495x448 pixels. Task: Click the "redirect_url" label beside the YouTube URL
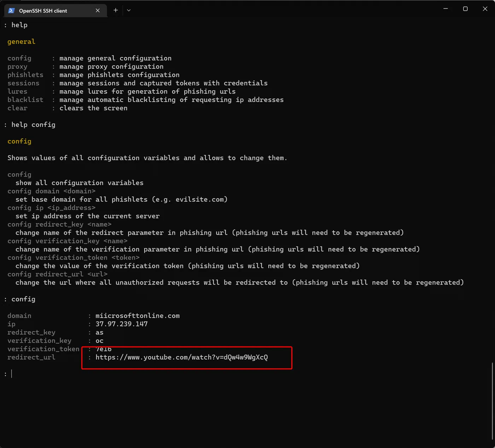coord(31,357)
